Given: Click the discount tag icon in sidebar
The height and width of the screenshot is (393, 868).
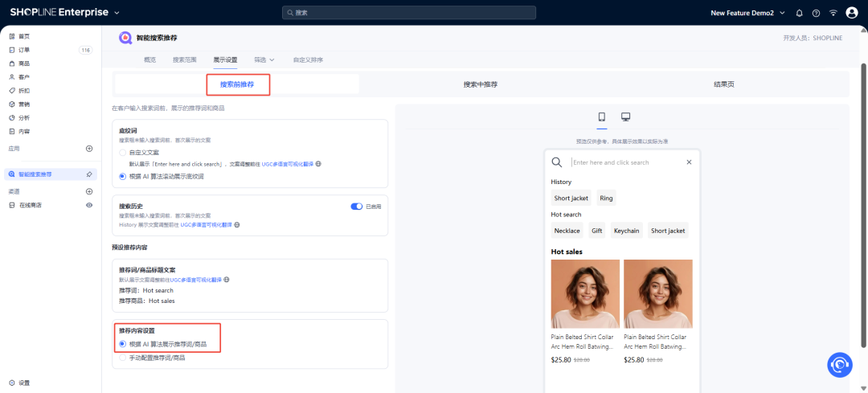Looking at the screenshot, I should pos(12,91).
